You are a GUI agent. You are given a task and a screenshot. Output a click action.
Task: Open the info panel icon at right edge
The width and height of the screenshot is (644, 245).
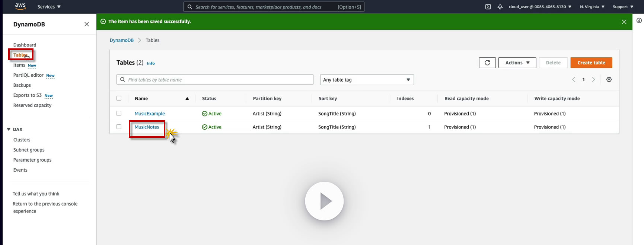639,21
